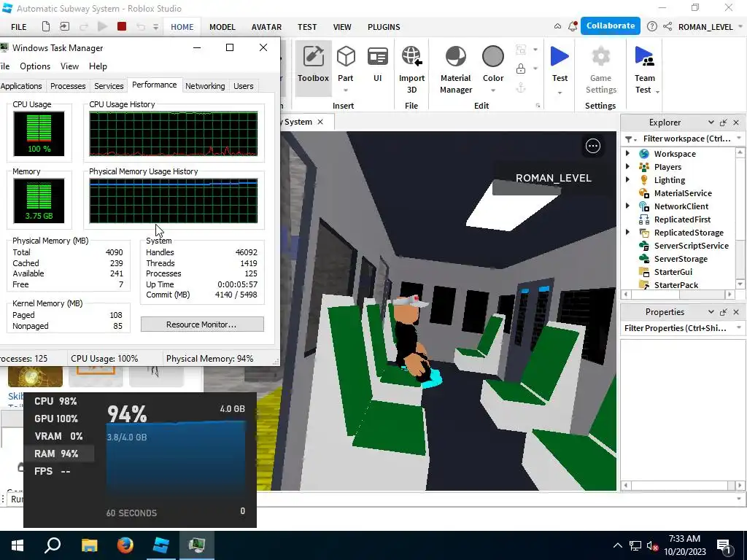This screenshot has width=747, height=560.
Task: Click the Filter workspace input field
Action: point(686,139)
